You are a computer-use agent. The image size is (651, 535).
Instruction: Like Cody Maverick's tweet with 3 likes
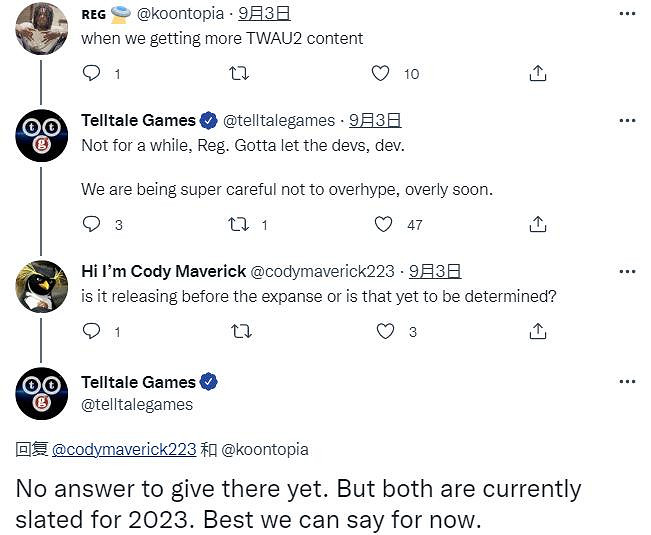383,330
